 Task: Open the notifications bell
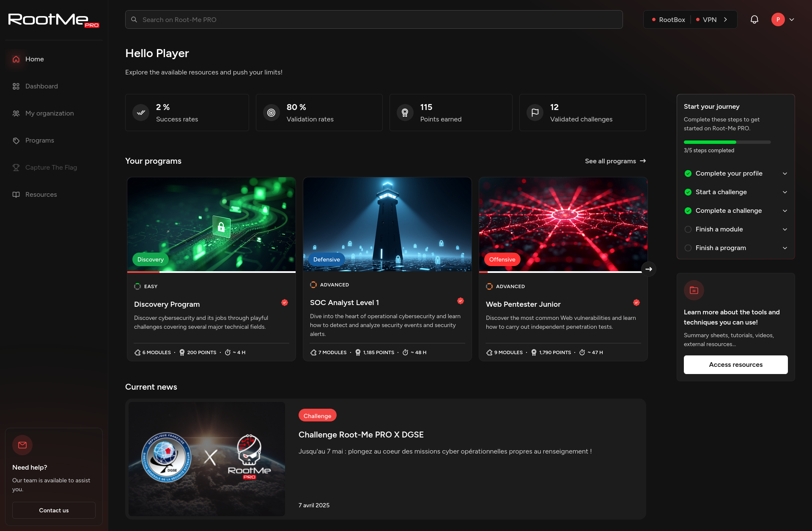tap(754, 19)
